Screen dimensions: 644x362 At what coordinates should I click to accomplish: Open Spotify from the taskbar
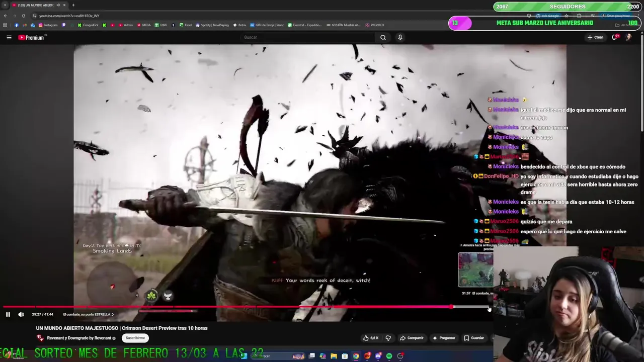(x=389, y=356)
